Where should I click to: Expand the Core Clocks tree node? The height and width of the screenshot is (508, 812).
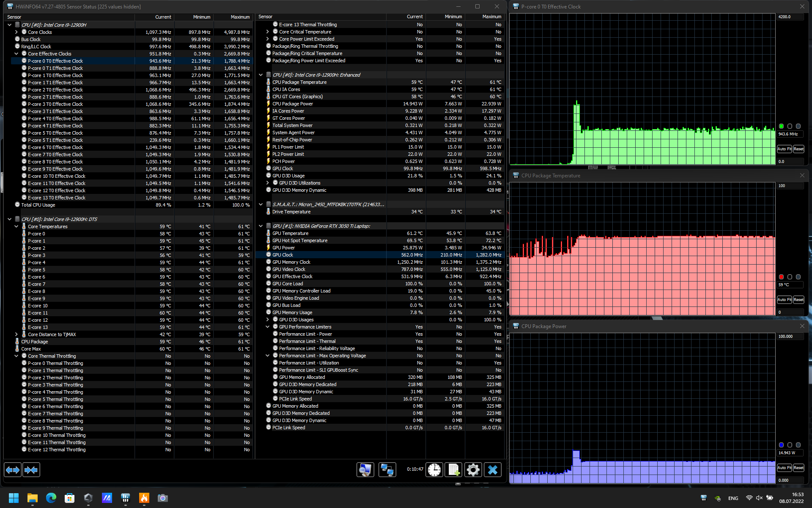tap(16, 32)
